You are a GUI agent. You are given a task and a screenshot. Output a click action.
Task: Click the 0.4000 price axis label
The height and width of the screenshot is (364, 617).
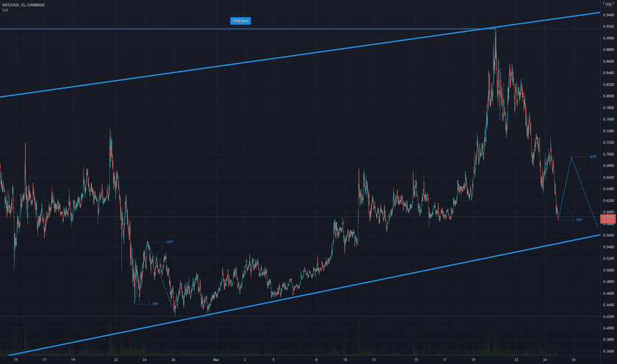coord(608,328)
